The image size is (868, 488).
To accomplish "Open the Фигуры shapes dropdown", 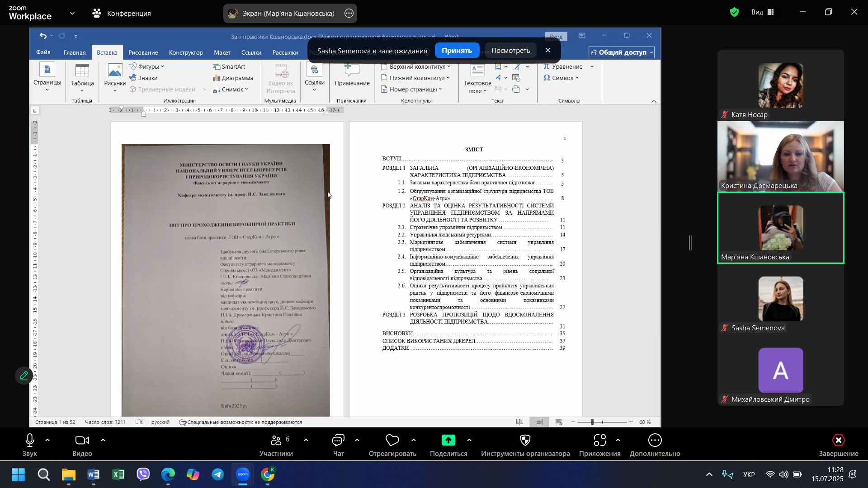I will coord(147,66).
